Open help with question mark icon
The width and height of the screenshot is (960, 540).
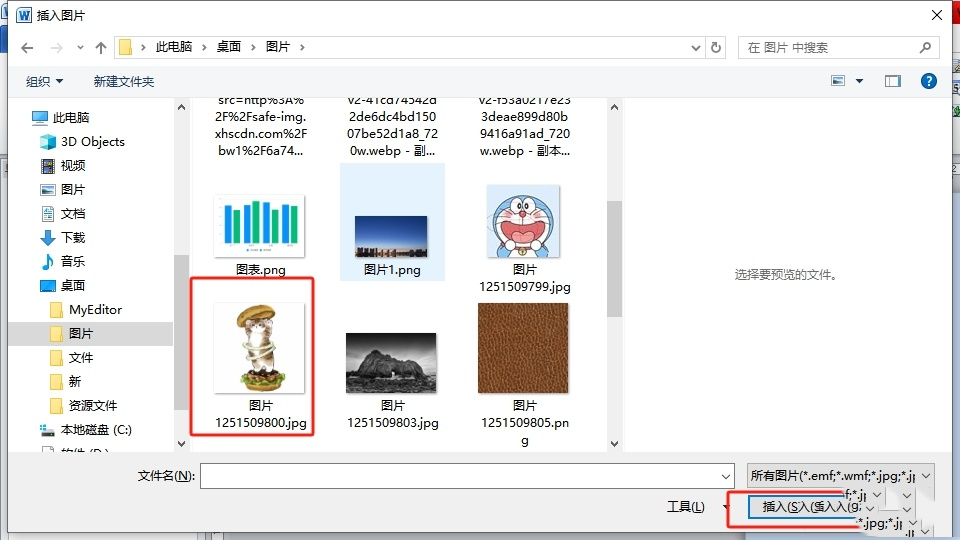[x=929, y=81]
